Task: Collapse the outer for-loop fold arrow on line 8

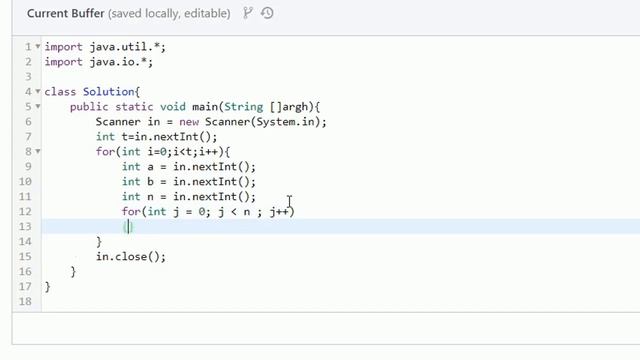Action: (38, 151)
